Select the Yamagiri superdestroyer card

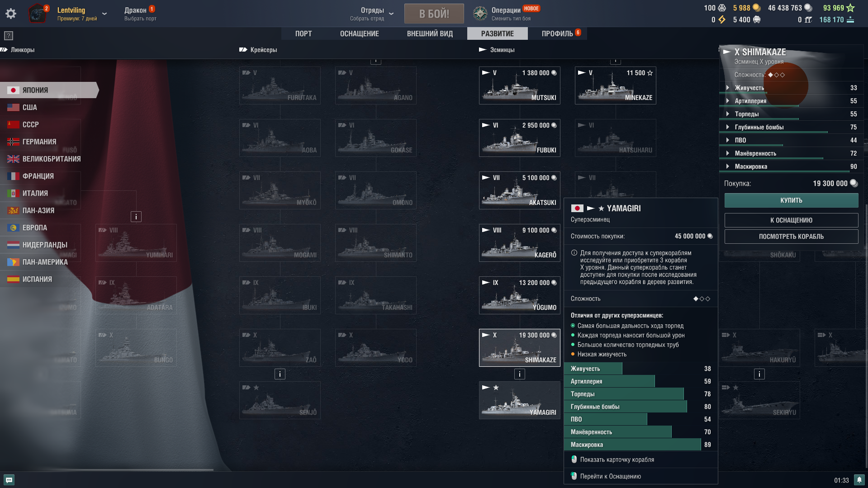pos(520,400)
